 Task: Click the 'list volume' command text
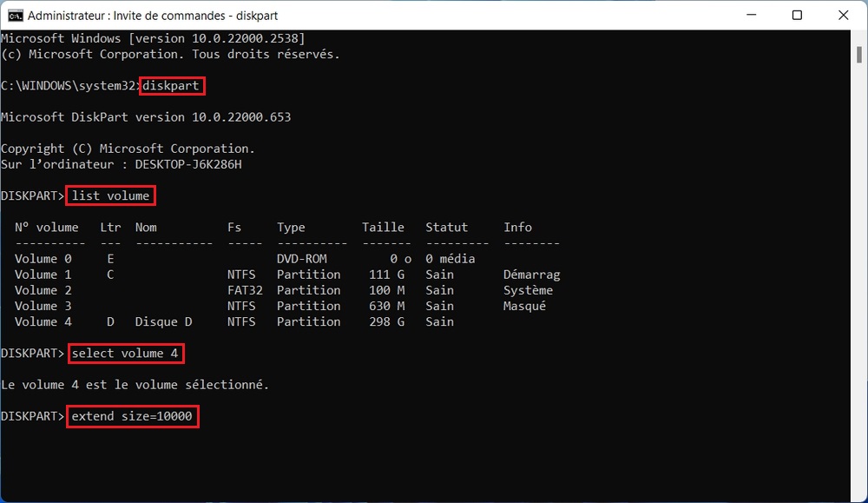111,196
